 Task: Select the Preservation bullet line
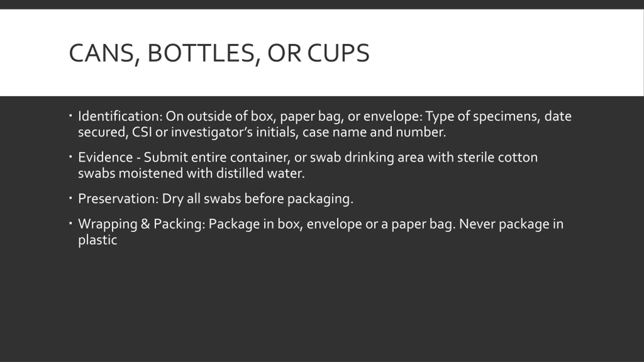click(216, 199)
